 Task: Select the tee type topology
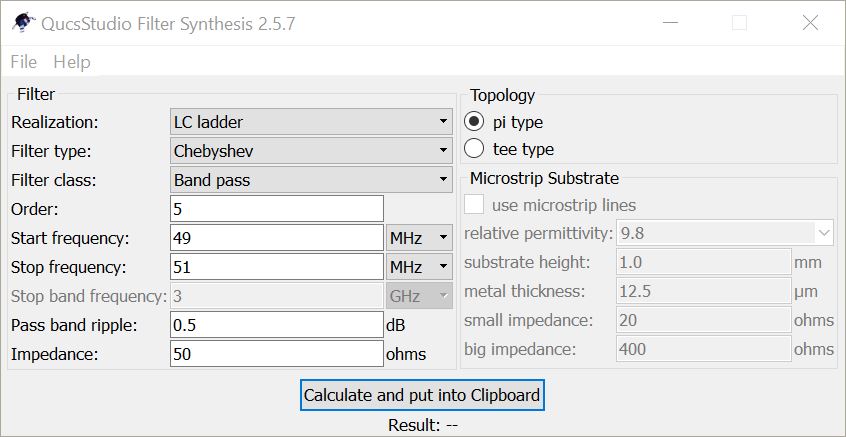(x=475, y=149)
